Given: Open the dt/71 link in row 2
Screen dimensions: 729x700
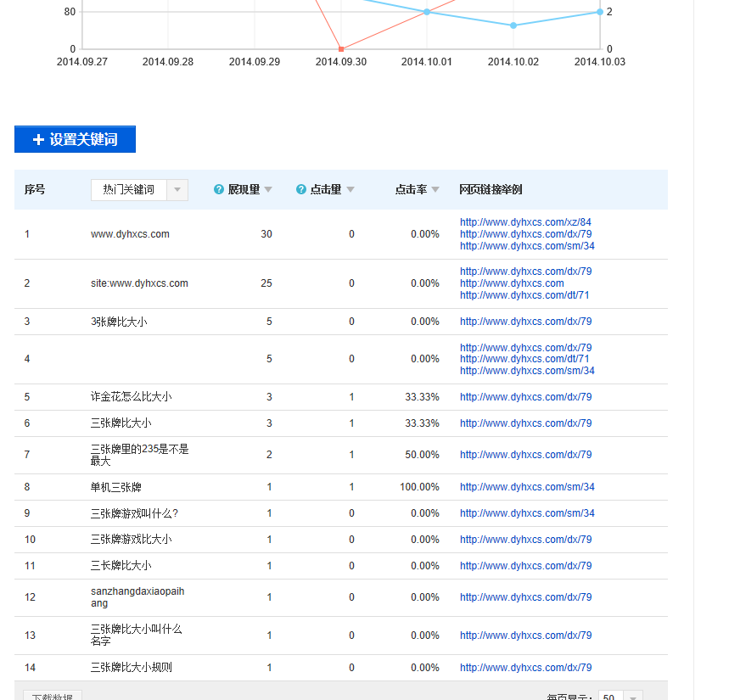Looking at the screenshot, I should tap(524, 295).
